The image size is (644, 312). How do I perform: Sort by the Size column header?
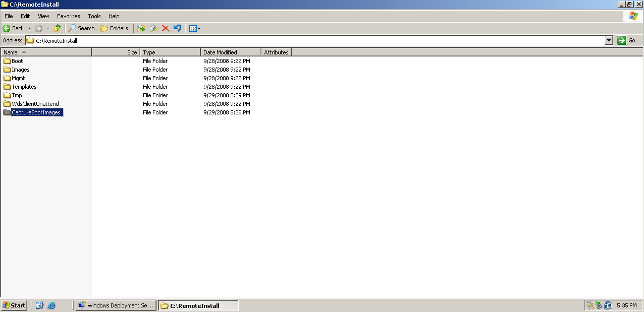pyautogui.click(x=116, y=52)
